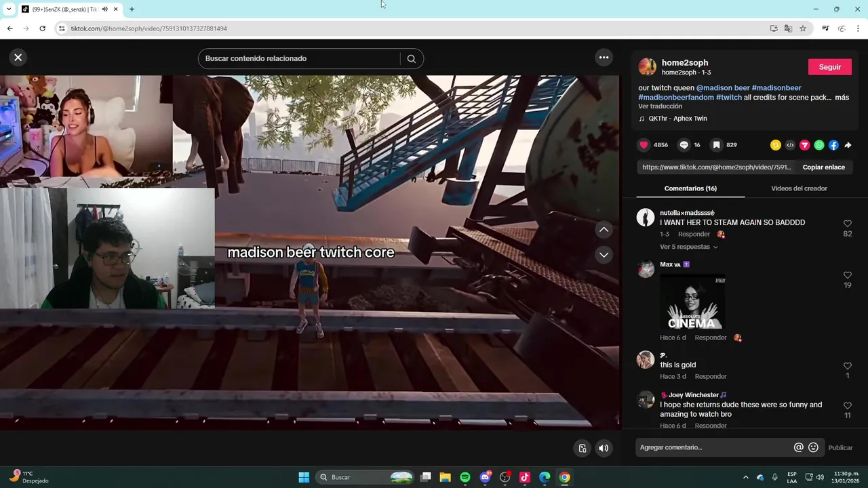Close the TikTok video viewer with X

(18, 58)
